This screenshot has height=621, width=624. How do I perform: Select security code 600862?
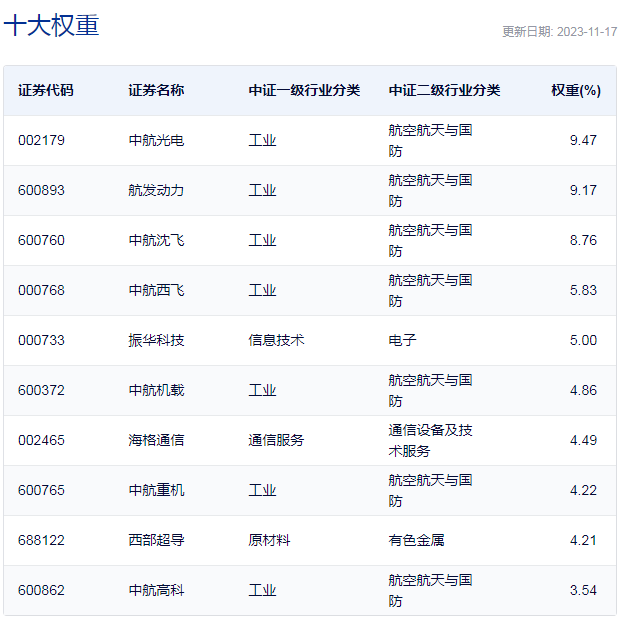[x=41, y=590]
